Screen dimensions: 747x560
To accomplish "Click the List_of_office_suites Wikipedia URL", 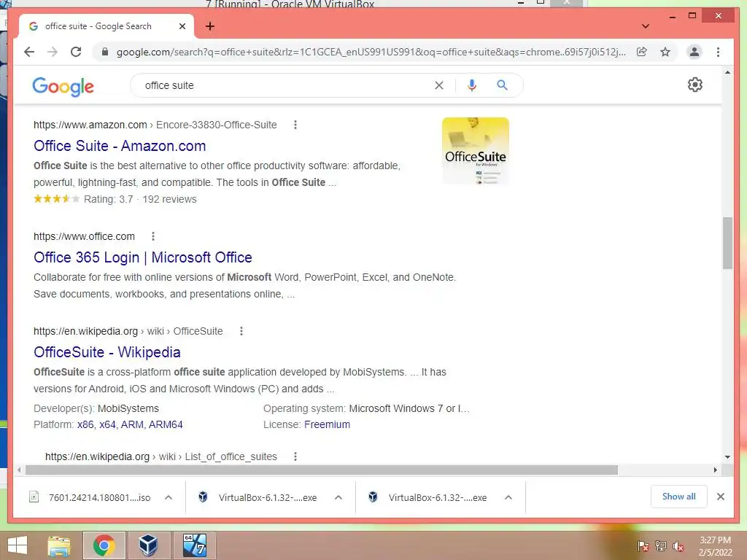I will pos(161,456).
